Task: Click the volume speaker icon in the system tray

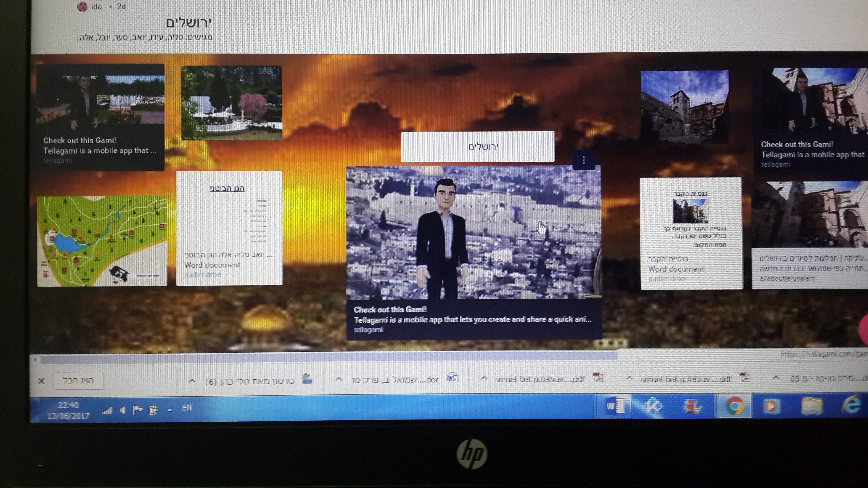Action: tap(123, 410)
